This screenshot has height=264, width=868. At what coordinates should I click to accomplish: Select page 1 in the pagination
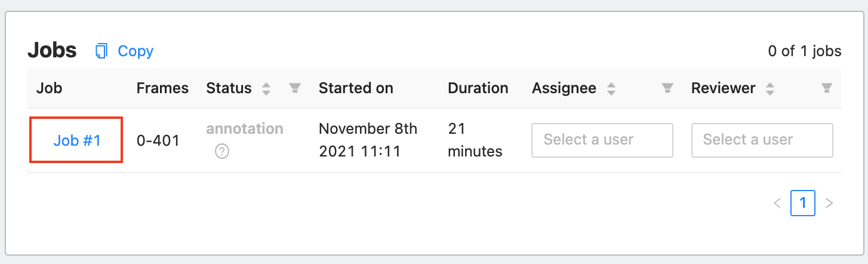pos(803,203)
